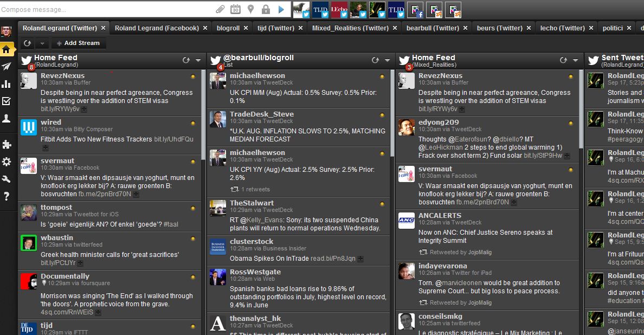Open the Publisher paper plane icon

pos(6,67)
